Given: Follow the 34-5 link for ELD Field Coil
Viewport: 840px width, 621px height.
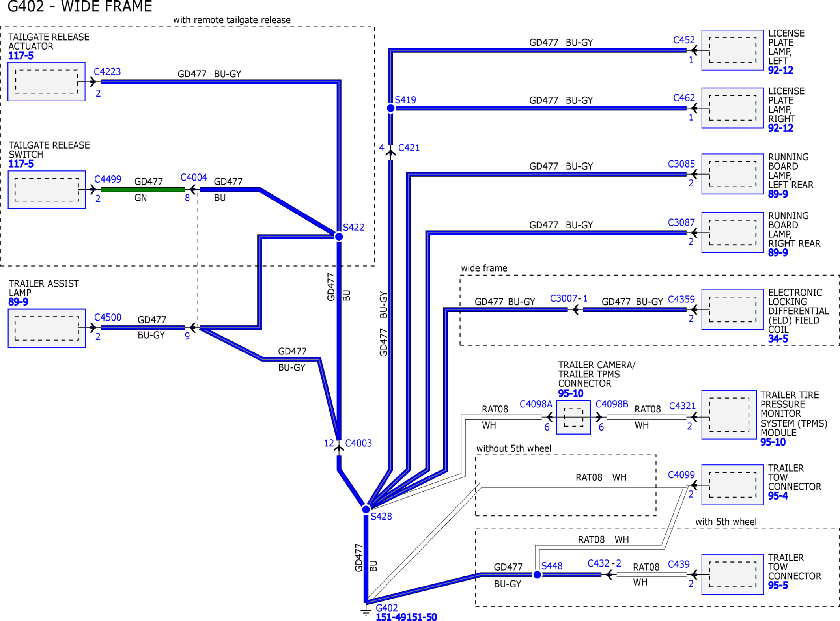Looking at the screenshot, I should coord(778,339).
